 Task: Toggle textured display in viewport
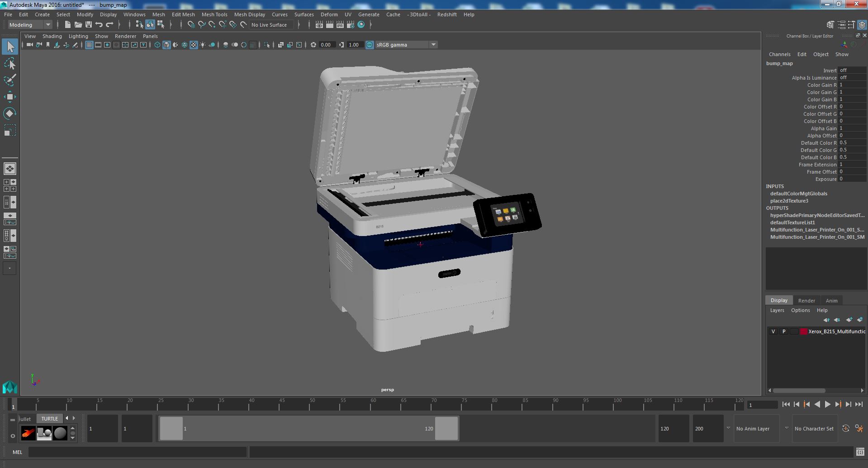click(x=194, y=45)
